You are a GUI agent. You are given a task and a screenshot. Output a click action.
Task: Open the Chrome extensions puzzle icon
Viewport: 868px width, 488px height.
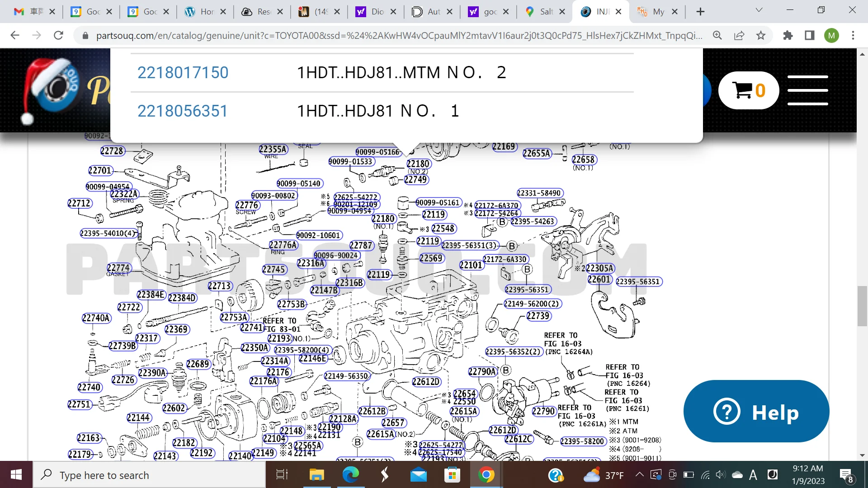point(788,35)
